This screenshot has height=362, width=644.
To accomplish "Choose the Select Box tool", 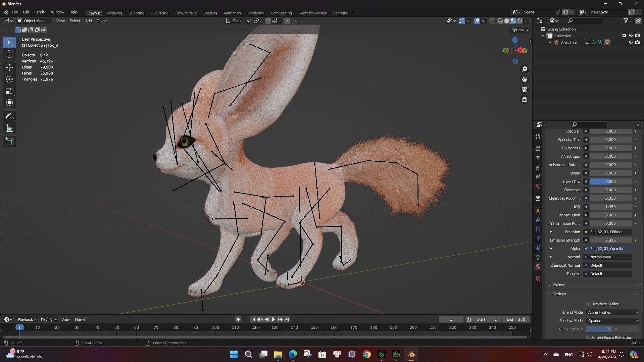I will [x=9, y=42].
